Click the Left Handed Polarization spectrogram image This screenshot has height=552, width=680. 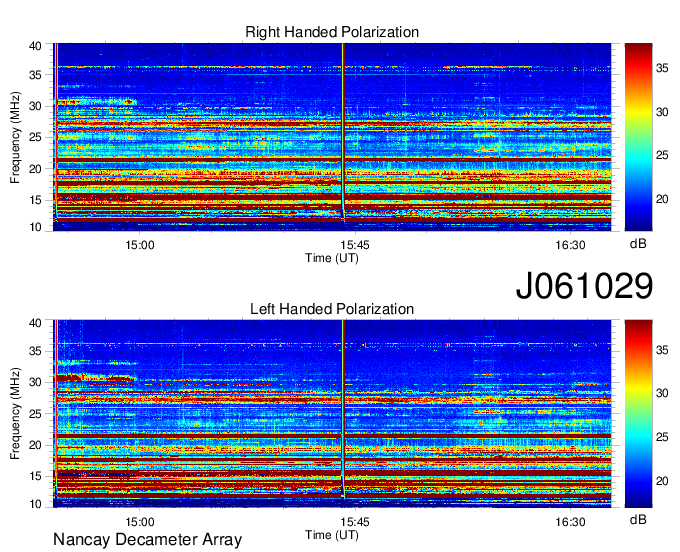pyautogui.click(x=332, y=414)
